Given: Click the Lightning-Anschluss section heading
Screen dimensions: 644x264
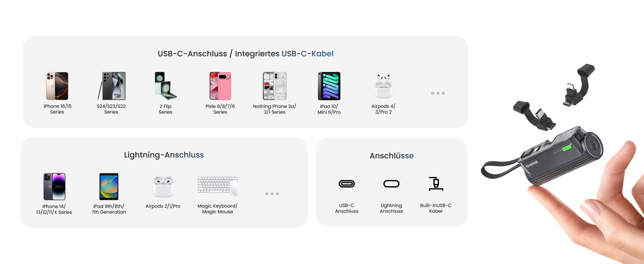Looking at the screenshot, I should click(x=164, y=155).
